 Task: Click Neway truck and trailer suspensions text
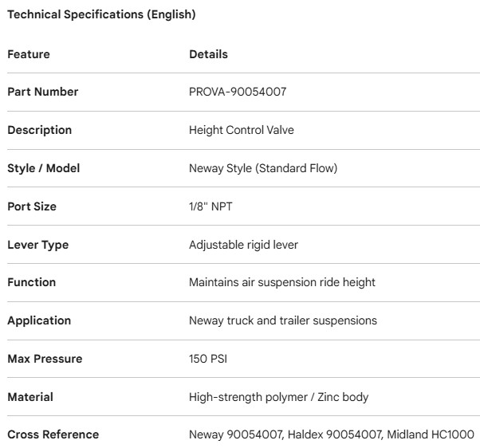pos(283,320)
